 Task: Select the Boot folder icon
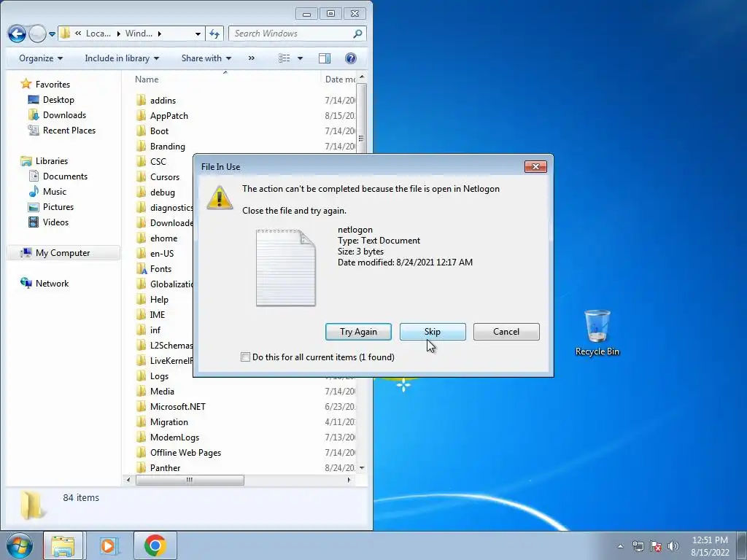(141, 131)
